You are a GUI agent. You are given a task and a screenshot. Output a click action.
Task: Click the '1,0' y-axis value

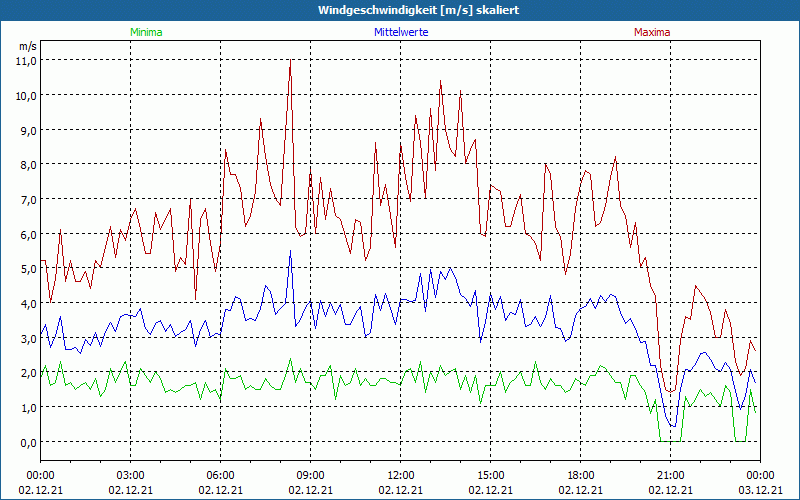[x=30, y=408]
